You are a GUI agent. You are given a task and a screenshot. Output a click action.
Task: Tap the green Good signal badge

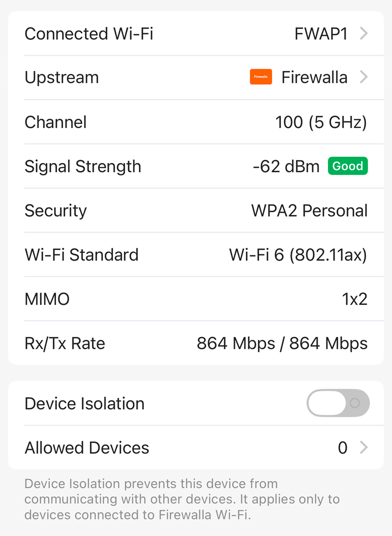click(348, 166)
